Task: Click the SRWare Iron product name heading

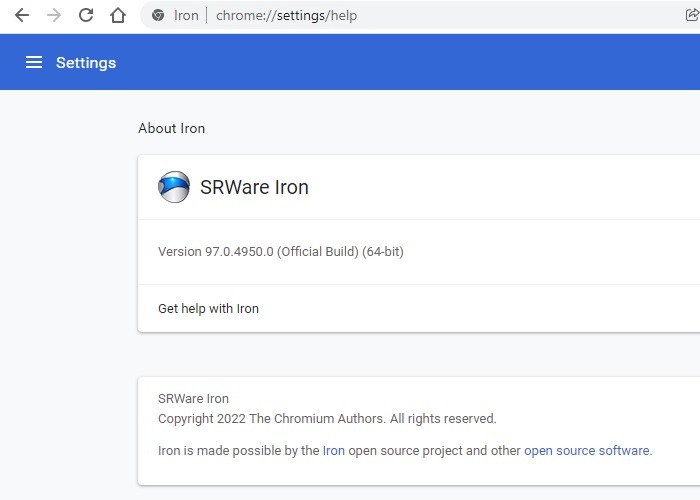Action: click(x=254, y=187)
